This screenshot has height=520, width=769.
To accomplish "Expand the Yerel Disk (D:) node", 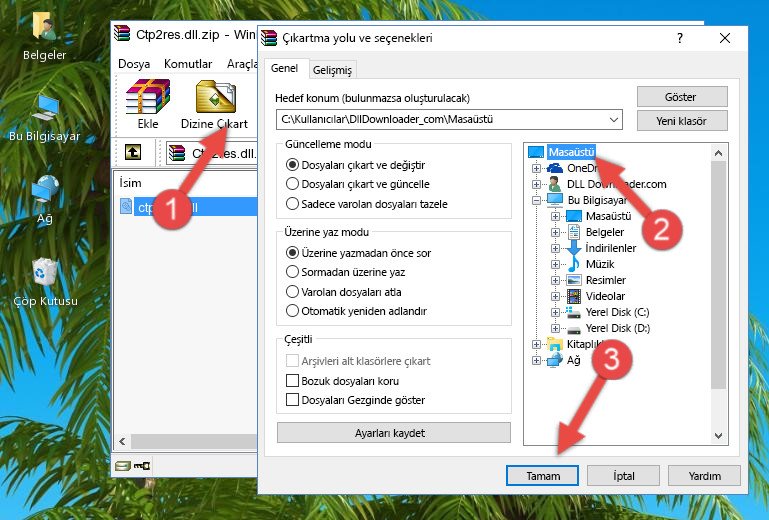I will pos(555,329).
